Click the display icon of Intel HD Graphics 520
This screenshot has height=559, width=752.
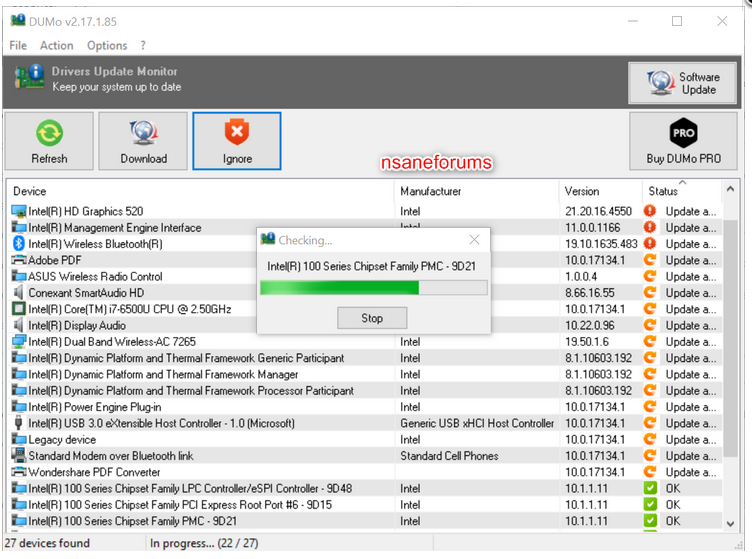click(x=19, y=211)
